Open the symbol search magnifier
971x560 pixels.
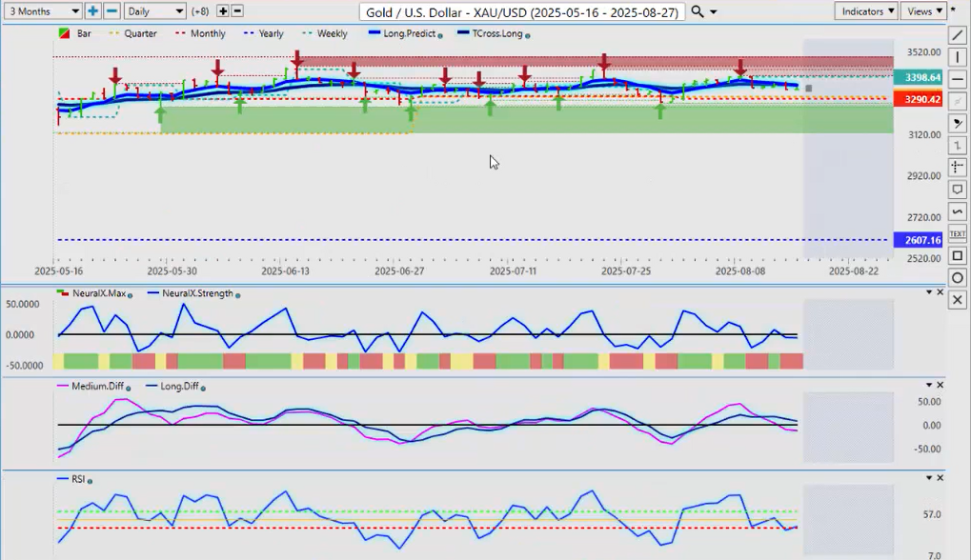(698, 11)
